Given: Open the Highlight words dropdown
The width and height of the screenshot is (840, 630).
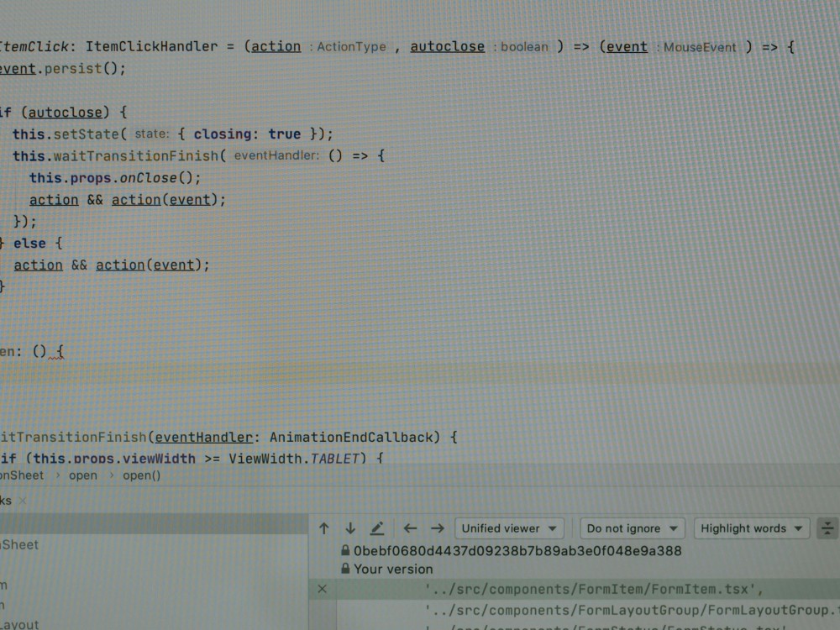Looking at the screenshot, I should (x=751, y=528).
